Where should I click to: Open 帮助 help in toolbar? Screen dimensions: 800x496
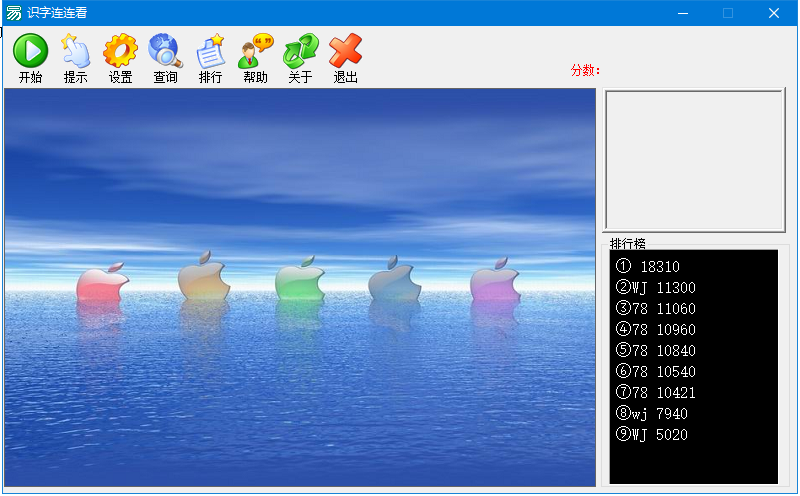tap(255, 58)
